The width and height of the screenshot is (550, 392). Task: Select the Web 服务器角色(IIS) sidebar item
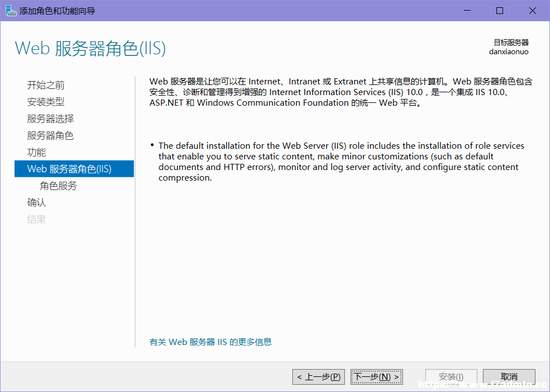point(74,169)
